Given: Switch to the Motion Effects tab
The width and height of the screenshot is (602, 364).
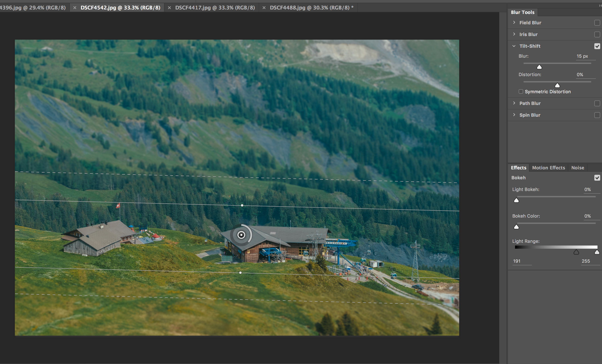Looking at the screenshot, I should click(x=548, y=168).
